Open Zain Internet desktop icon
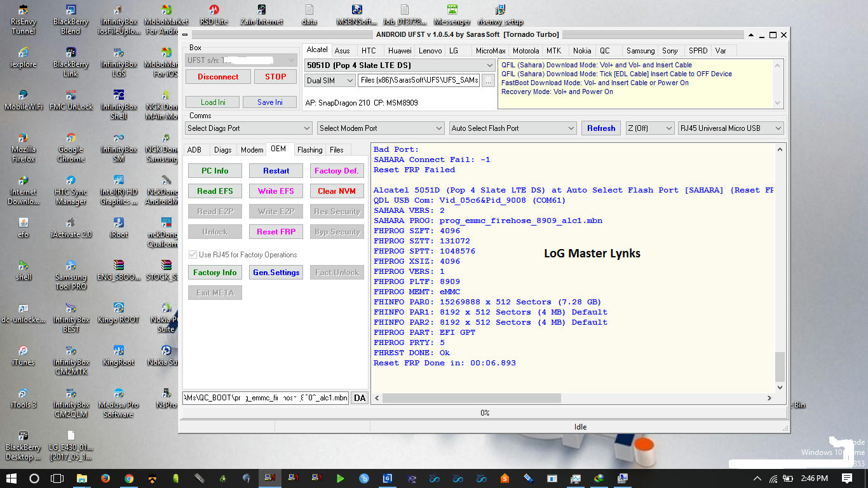Viewport: 868px width, 488px height. coord(261,15)
